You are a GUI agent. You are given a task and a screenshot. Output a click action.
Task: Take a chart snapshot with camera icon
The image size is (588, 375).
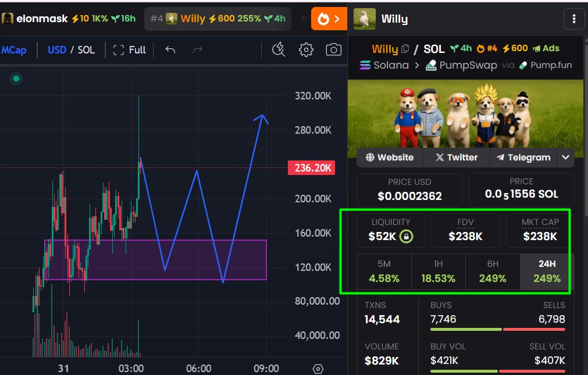(x=333, y=49)
